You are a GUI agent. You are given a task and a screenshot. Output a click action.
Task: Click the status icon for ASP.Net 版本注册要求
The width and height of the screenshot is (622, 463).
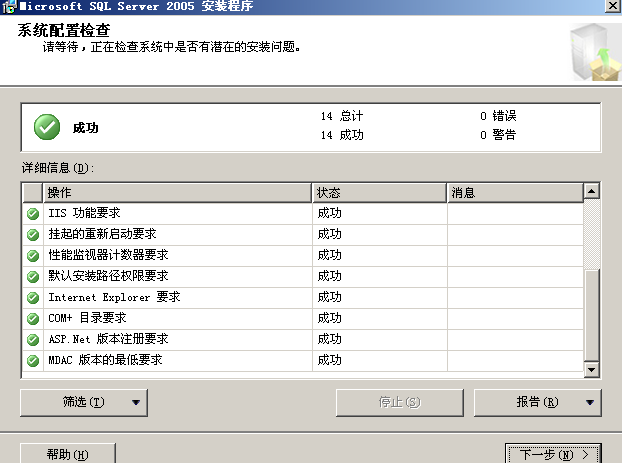point(33,340)
